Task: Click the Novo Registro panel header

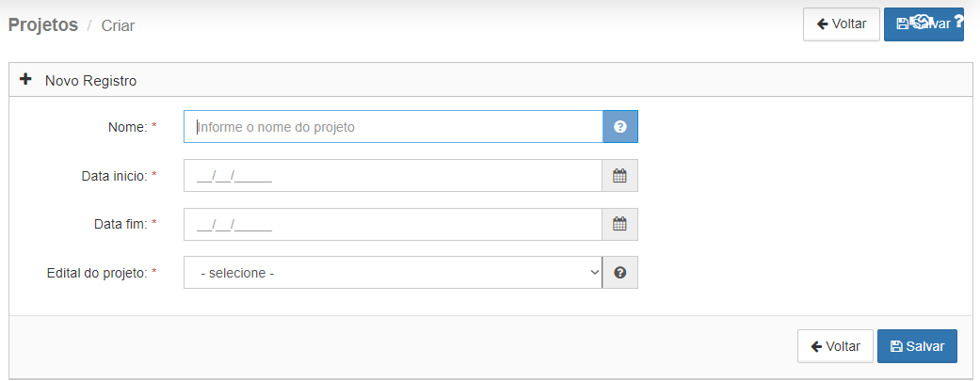Action: tap(490, 80)
